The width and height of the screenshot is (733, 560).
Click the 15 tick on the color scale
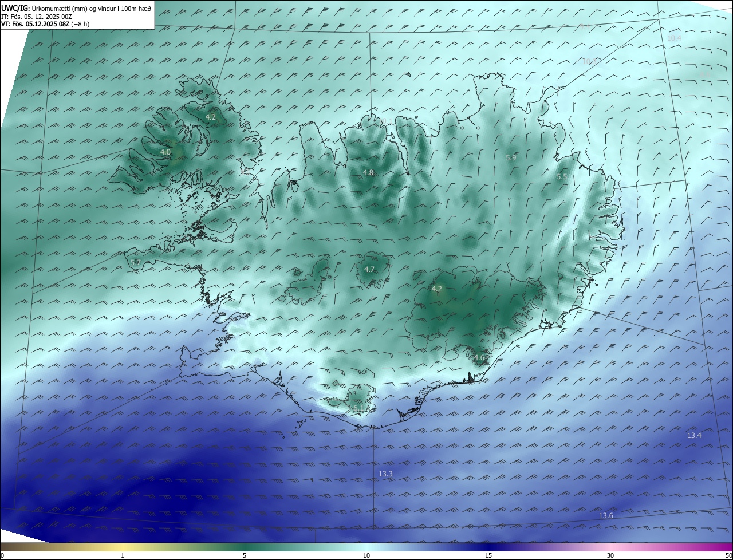[488, 555]
